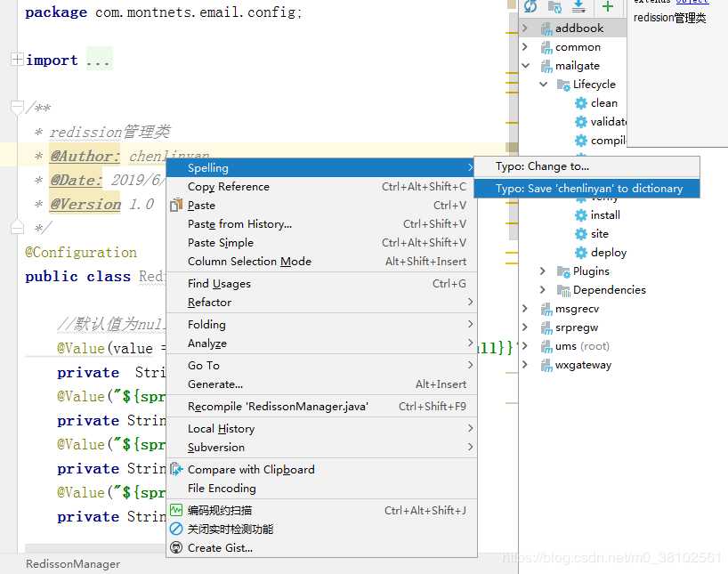
Task: Expand the ums (root) module node
Action: pos(525,345)
